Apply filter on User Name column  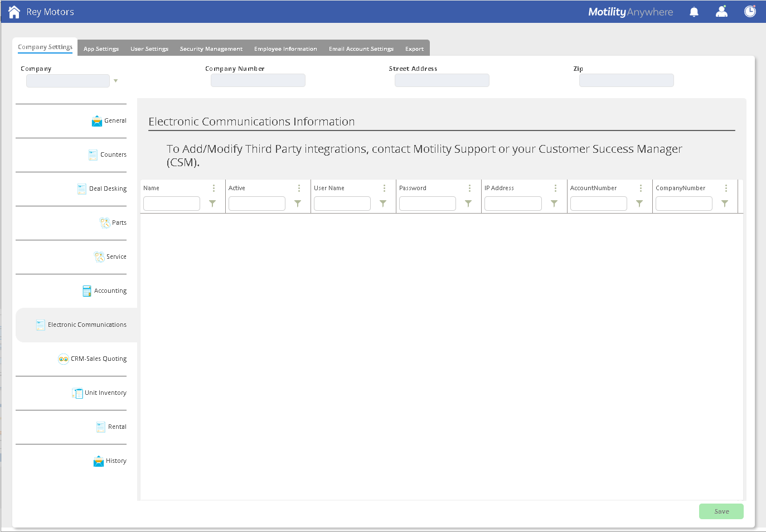(383, 204)
